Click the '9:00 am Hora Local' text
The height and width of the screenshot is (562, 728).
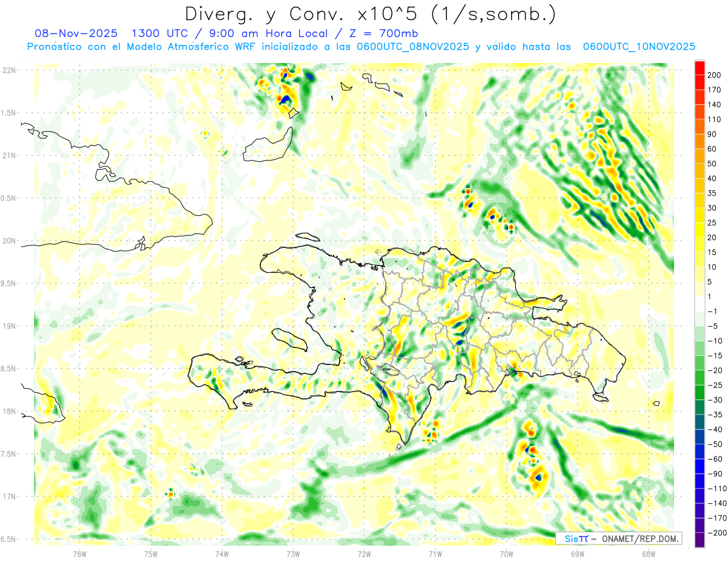click(271, 33)
